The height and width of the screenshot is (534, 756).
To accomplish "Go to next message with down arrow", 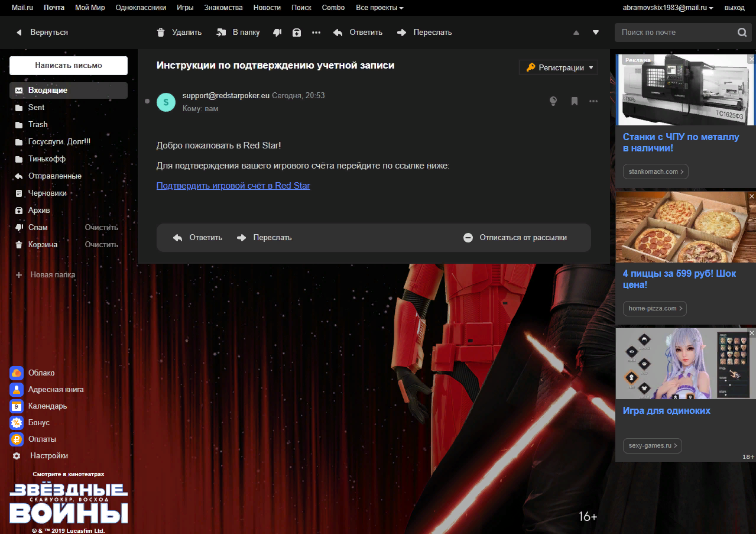I will (x=596, y=33).
